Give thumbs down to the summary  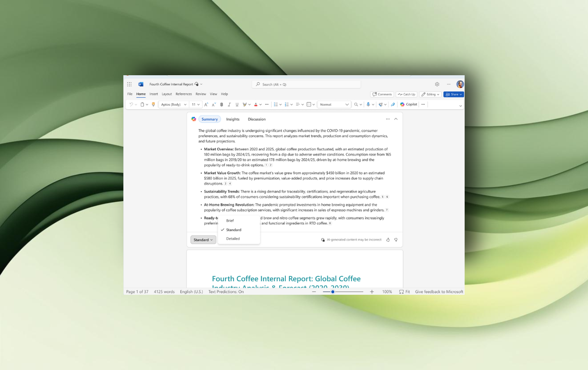(x=396, y=240)
